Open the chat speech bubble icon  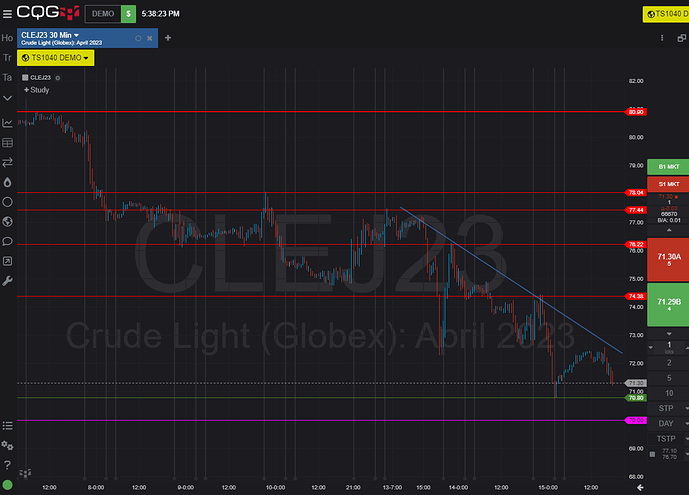coord(7,242)
